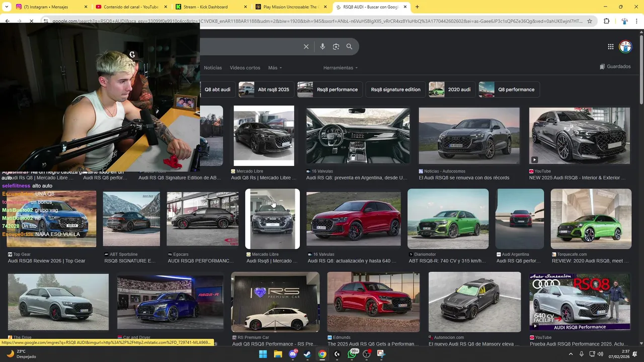The width and height of the screenshot is (644, 362).
Task: Select the Q8 abt audi suggestion chip
Action: [x=217, y=89]
